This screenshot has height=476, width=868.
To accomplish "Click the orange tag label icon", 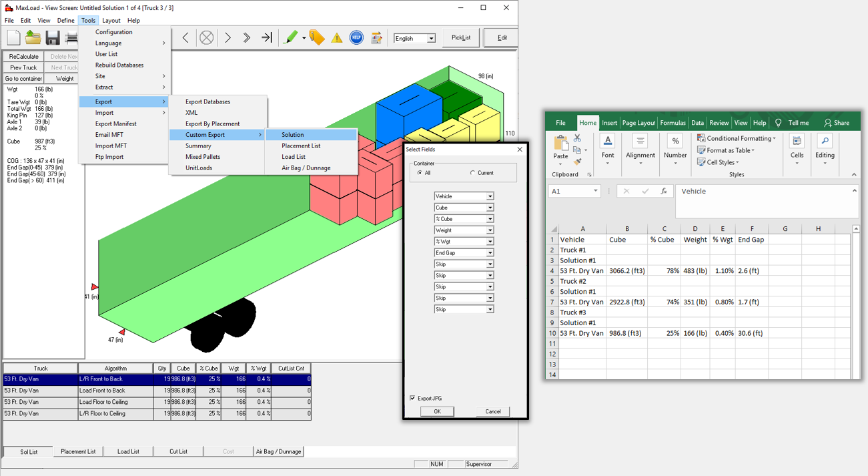I will click(317, 38).
